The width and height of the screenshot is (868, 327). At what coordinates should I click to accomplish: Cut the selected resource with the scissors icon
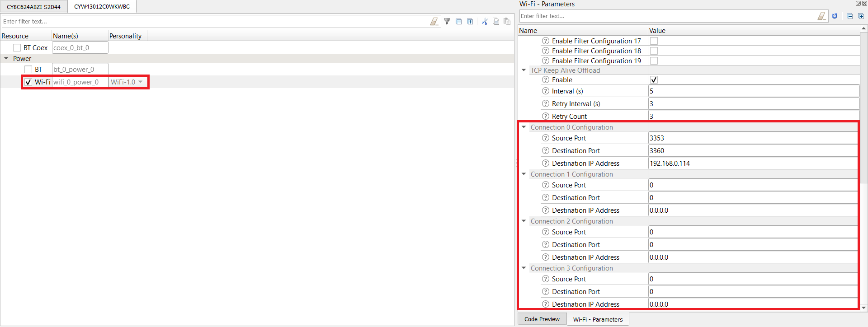coord(485,21)
